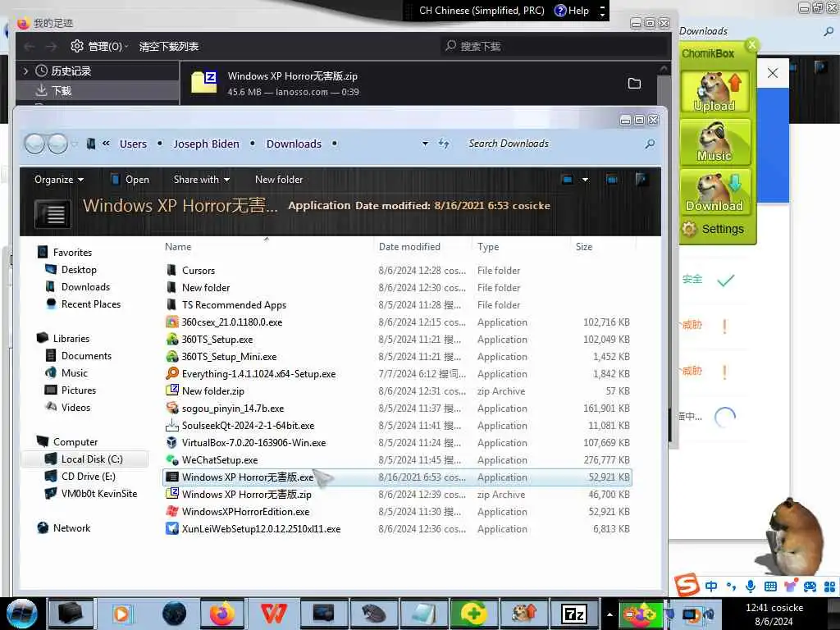Select 360TS_Setup.exe file icon
Image resolution: width=840 pixels, height=630 pixels.
pyautogui.click(x=171, y=339)
